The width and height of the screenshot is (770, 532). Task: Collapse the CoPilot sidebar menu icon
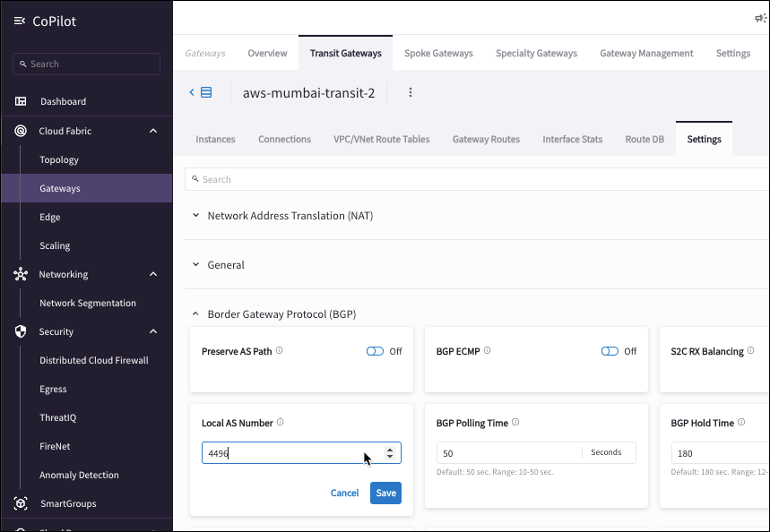click(x=20, y=21)
